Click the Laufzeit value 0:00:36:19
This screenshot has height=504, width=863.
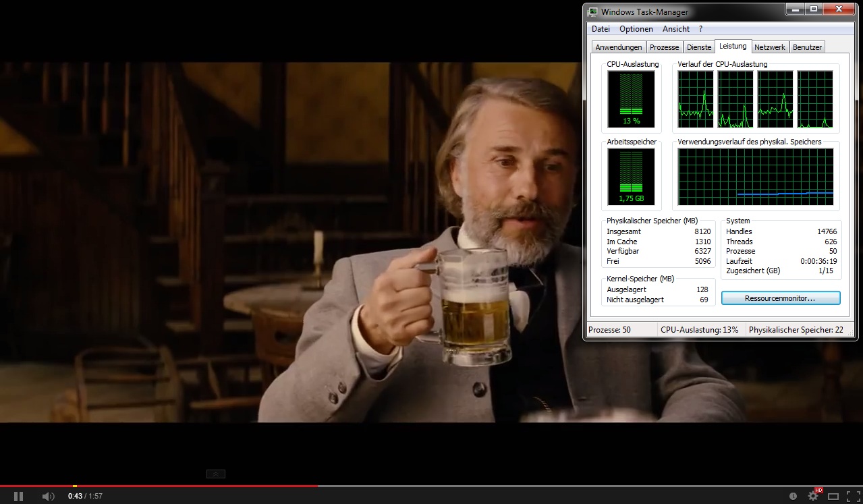pos(818,261)
